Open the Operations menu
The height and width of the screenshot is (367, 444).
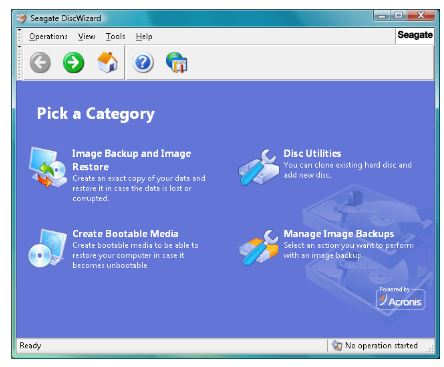tap(48, 36)
